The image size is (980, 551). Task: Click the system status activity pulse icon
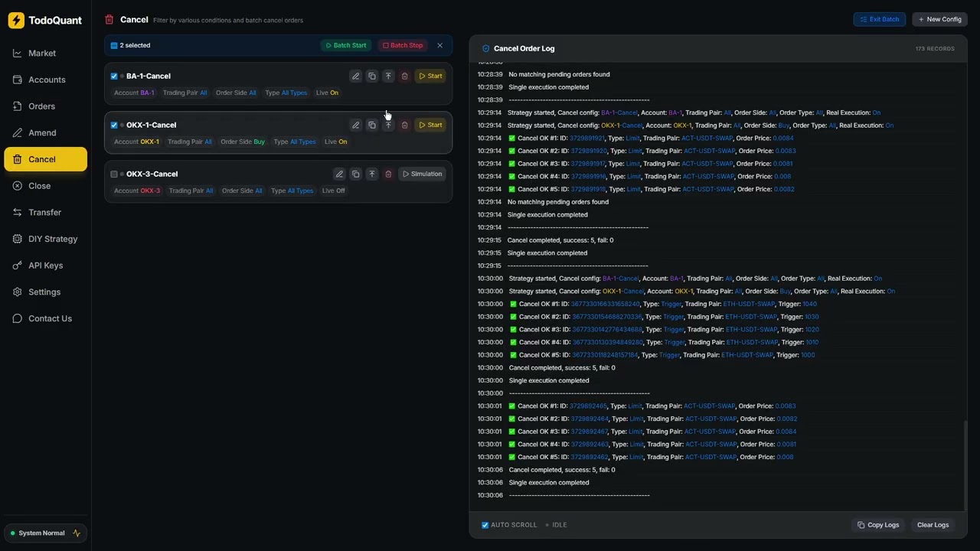click(x=77, y=533)
